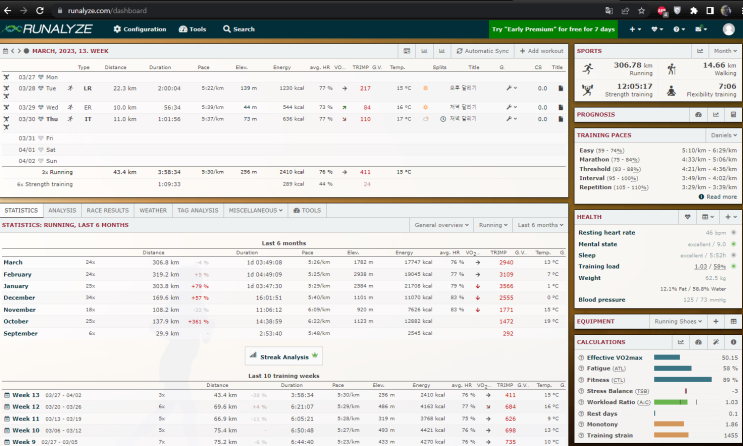Click the Add workout button
743x446 pixels.
point(541,51)
